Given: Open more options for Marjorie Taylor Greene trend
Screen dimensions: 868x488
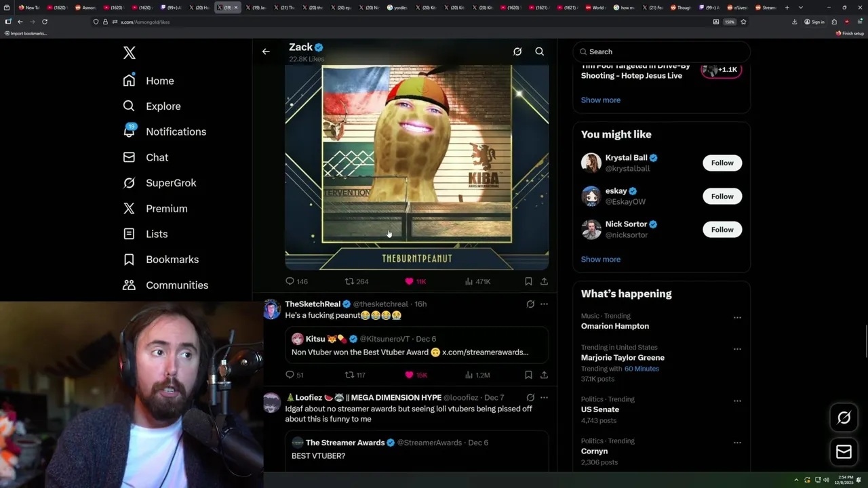Looking at the screenshot, I should (737, 349).
